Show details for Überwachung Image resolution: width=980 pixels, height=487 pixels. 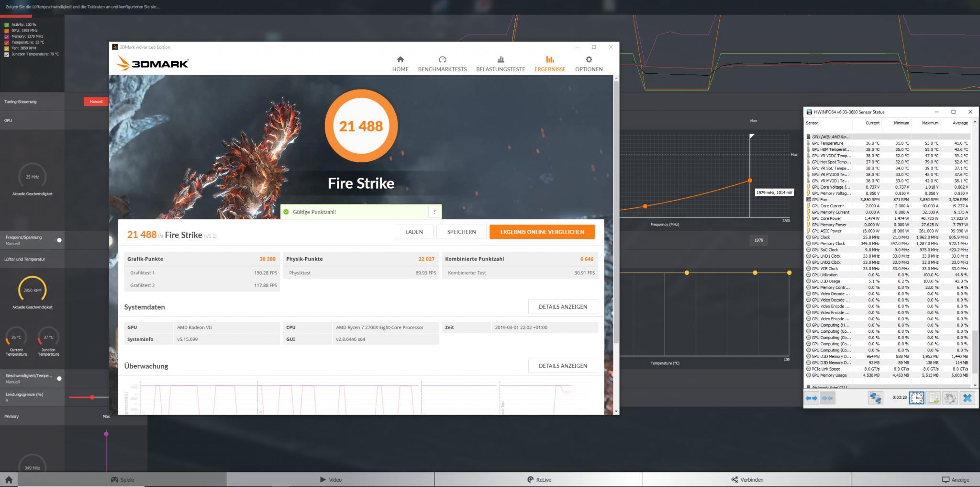[x=563, y=366]
